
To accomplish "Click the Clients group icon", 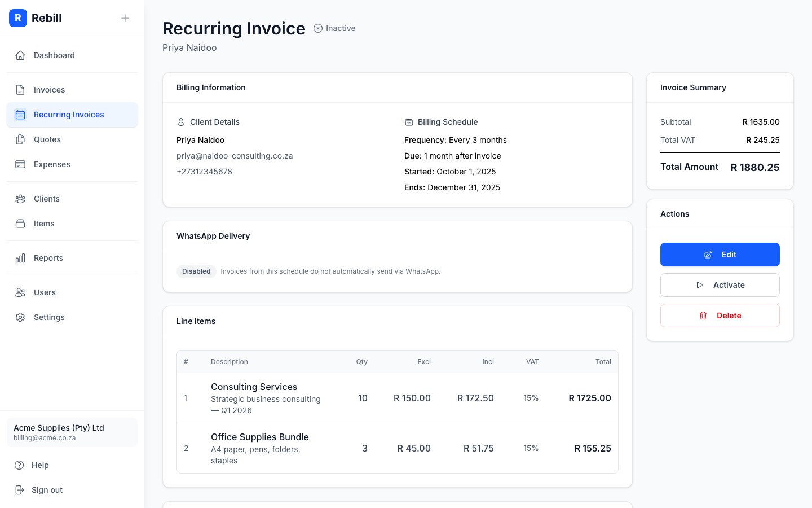I will click(20, 199).
